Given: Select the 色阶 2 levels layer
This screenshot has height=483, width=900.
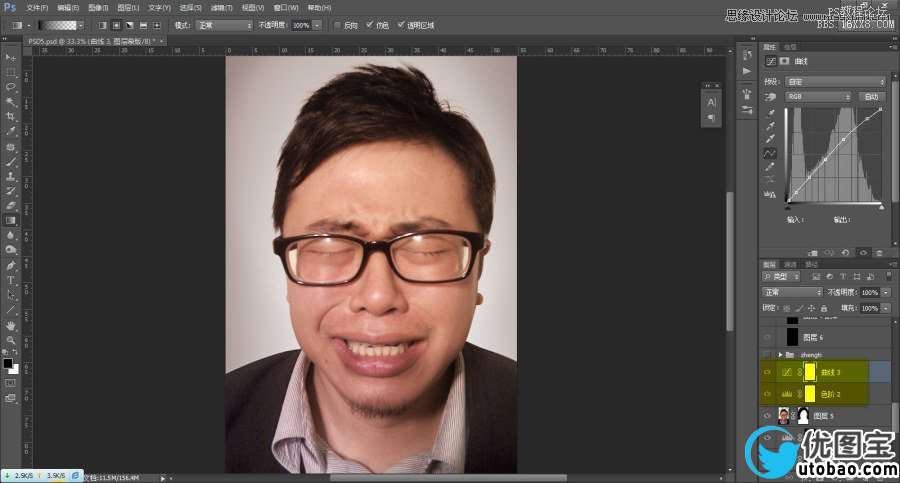Looking at the screenshot, I should tap(832, 393).
